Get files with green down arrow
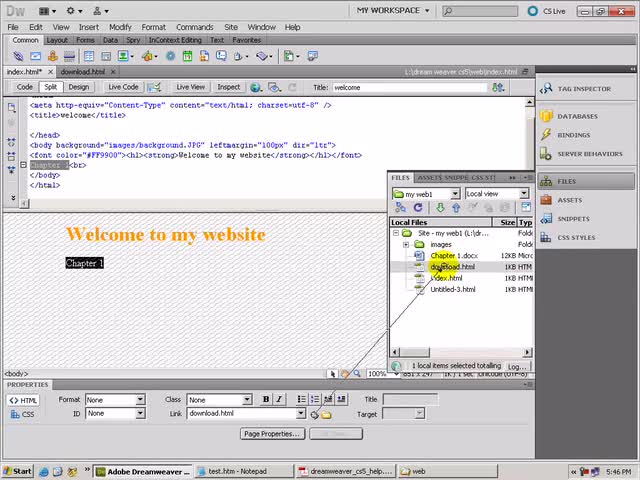Viewport: 640px width, 480px height. (x=440, y=208)
